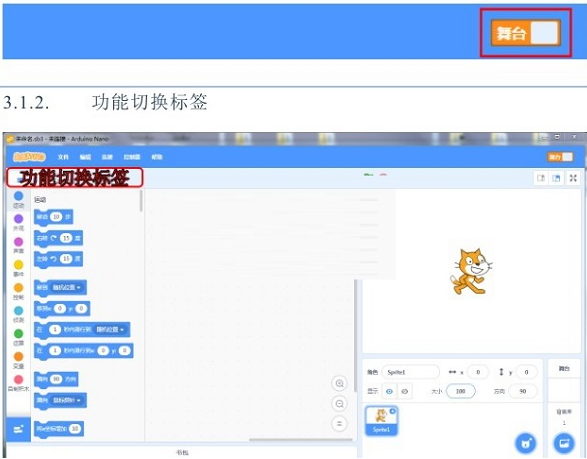Open the 鼠标指针 dropdown in 面向 block
Viewport: 587px width, 459px height.
[x=66, y=400]
